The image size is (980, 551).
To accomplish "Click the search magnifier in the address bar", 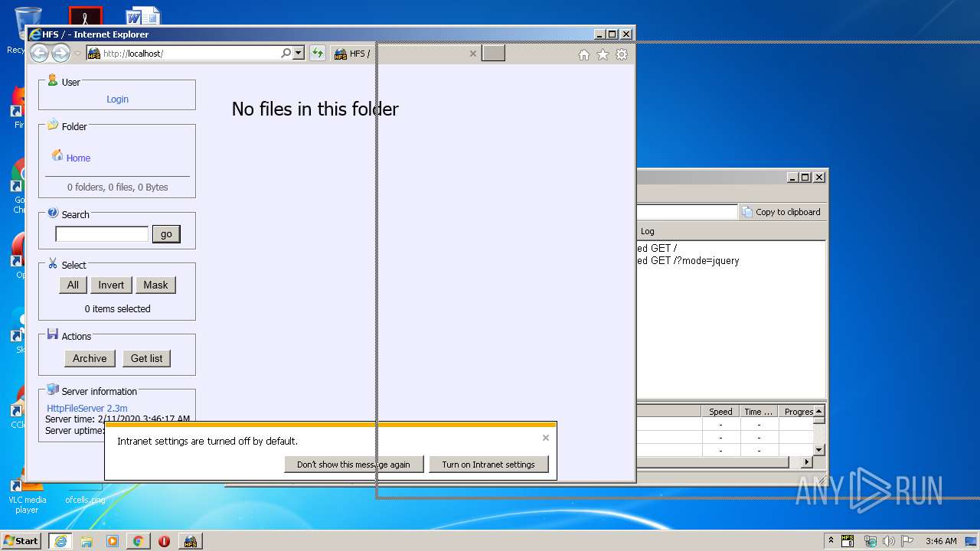I will pos(286,54).
